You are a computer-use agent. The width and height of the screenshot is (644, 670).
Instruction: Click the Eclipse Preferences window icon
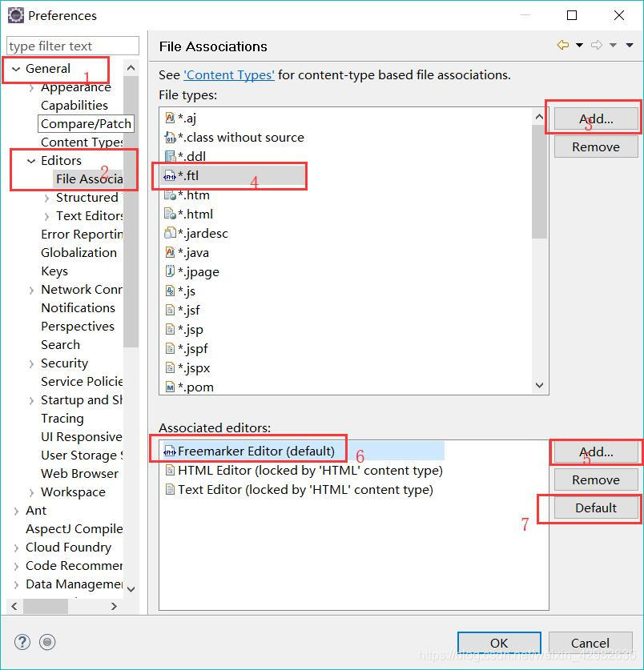tap(16, 15)
